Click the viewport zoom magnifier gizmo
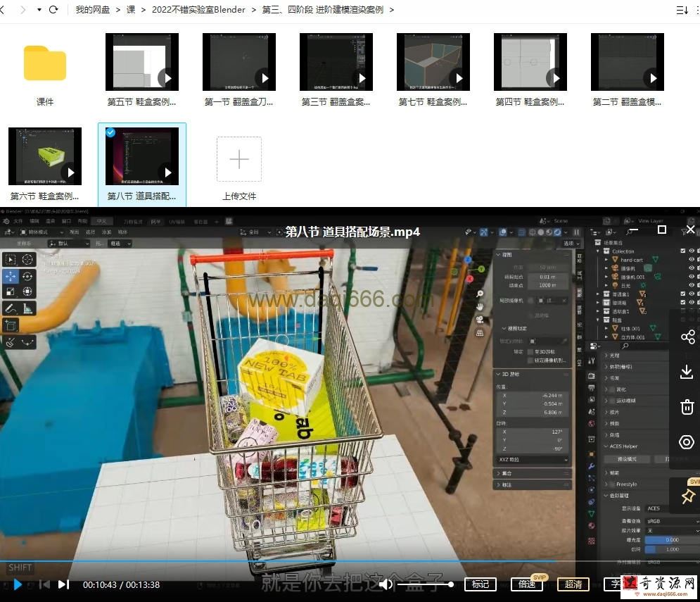The width and height of the screenshot is (700, 602). point(480,294)
